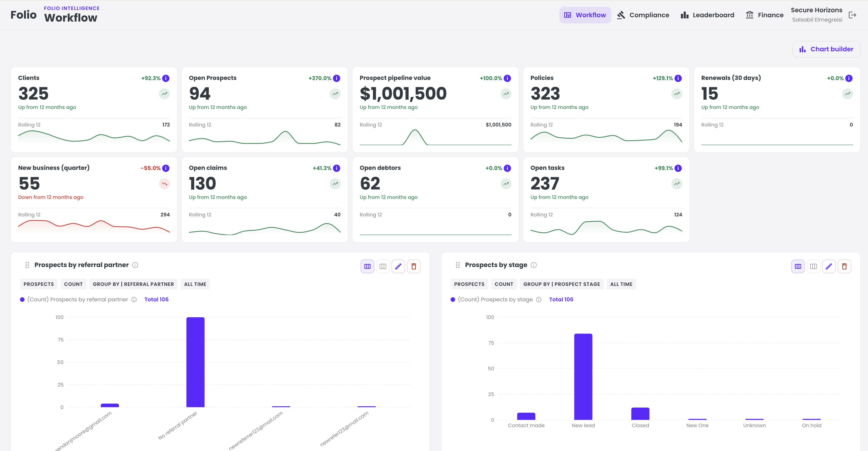Click the $1,001,500 pipeline value figure
The image size is (868, 451).
pyautogui.click(x=403, y=94)
